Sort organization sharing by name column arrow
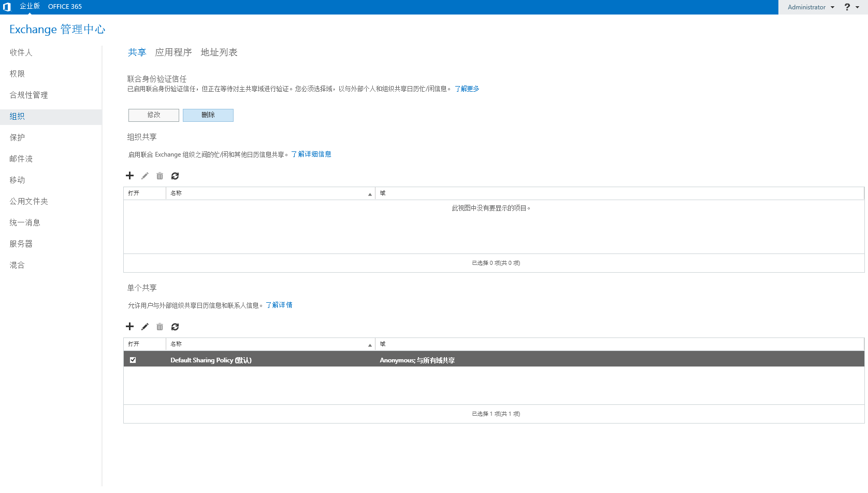Viewport: 868px width, 493px height. [x=370, y=194]
